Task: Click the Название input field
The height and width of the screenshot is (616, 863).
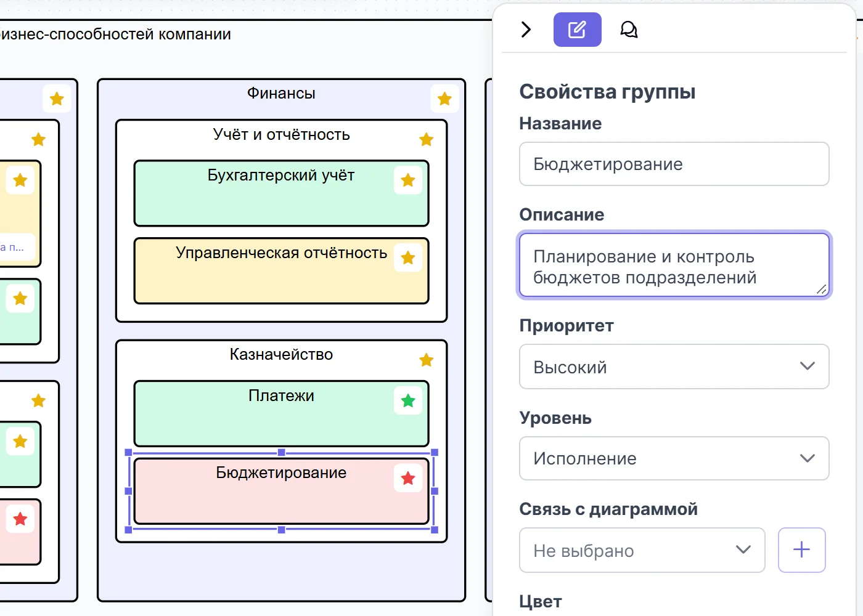Action: tap(674, 164)
